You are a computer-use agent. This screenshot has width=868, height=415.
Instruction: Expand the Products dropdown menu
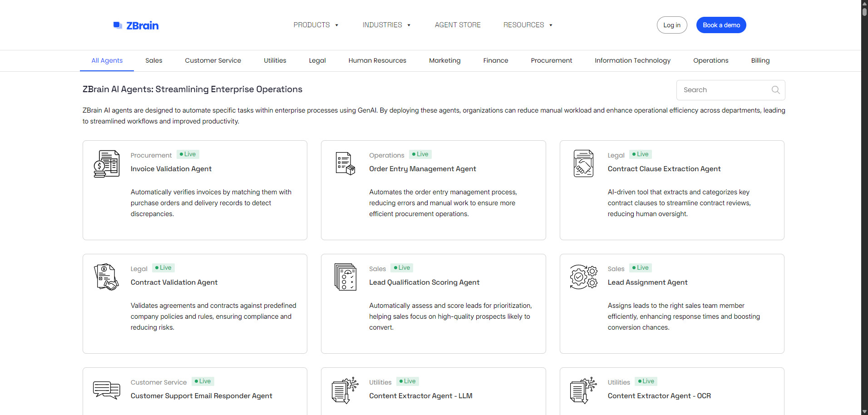tap(316, 25)
